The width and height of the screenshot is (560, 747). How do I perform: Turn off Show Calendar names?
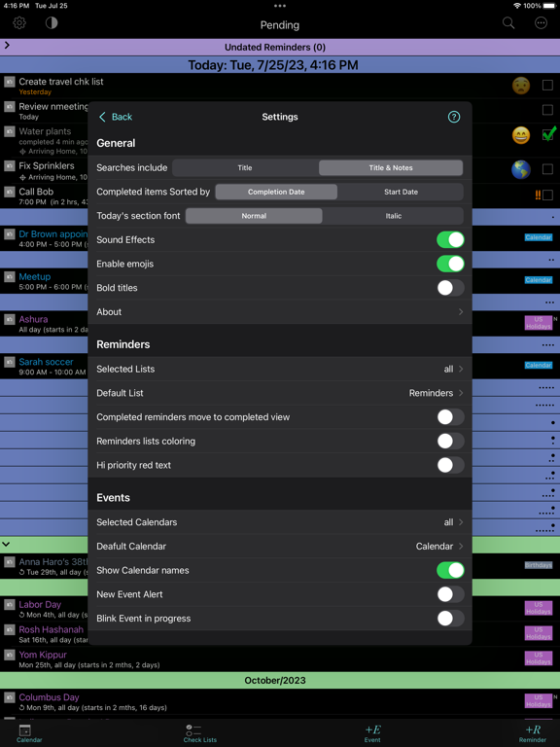coord(450,570)
